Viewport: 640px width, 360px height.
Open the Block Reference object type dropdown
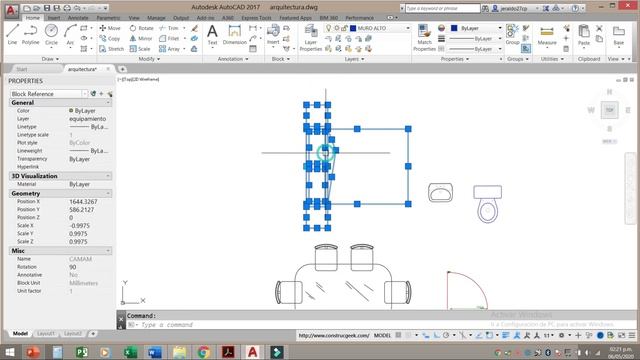point(85,94)
